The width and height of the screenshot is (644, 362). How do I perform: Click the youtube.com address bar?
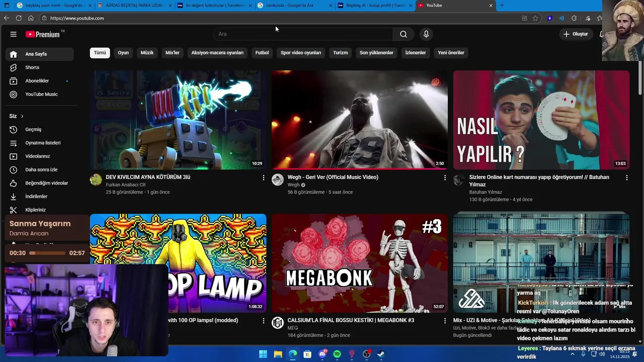point(282,18)
